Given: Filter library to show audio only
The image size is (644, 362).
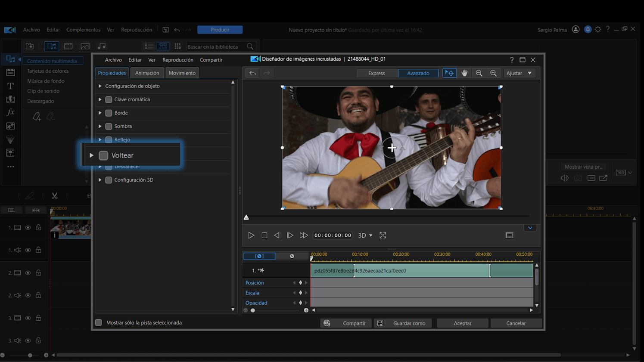Looking at the screenshot, I should coord(102,46).
